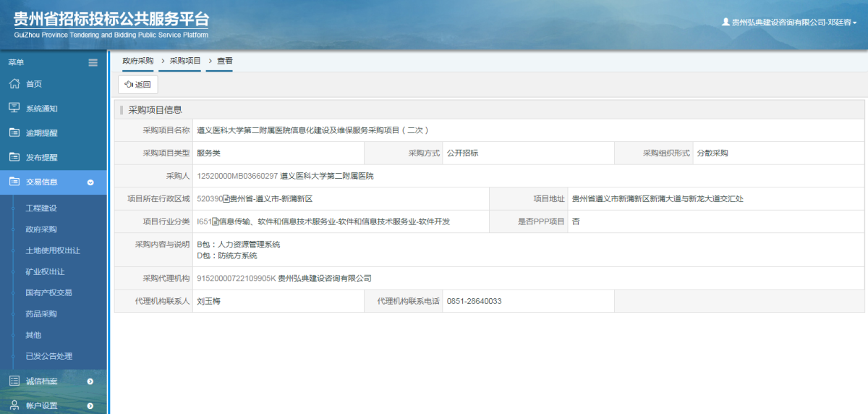The image size is (868, 414).
Task: Click project name 遵义医科大学第二附属医院信息化建设及维保服务采购项目
Action: [x=313, y=130]
